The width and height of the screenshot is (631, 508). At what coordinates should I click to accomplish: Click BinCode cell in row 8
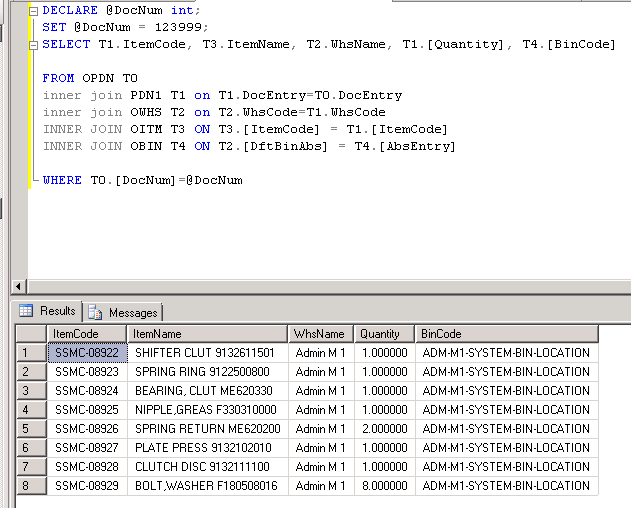pyautogui.click(x=507, y=485)
